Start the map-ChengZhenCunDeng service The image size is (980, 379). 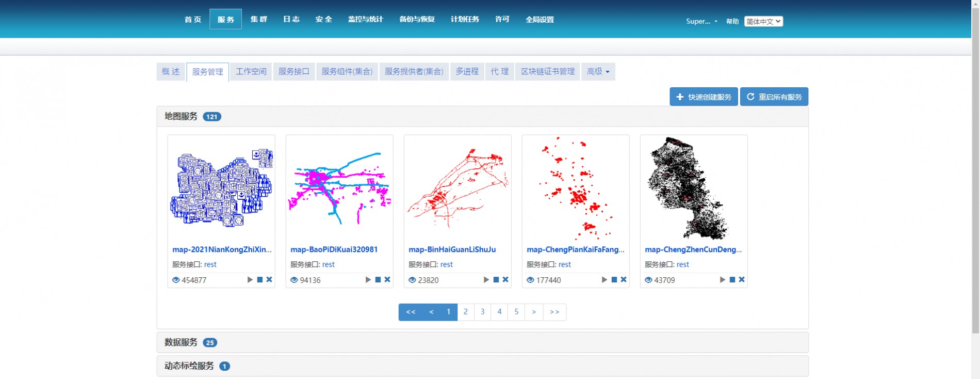tap(723, 280)
